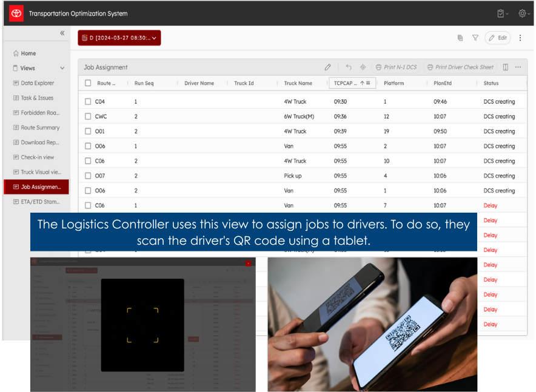This screenshot has width=536, height=392.
Task: Click Print N-1 DCS button
Action: (x=396, y=67)
